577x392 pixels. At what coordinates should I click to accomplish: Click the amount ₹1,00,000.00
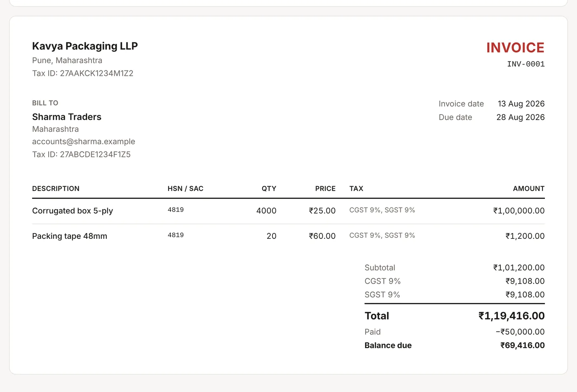pos(519,211)
